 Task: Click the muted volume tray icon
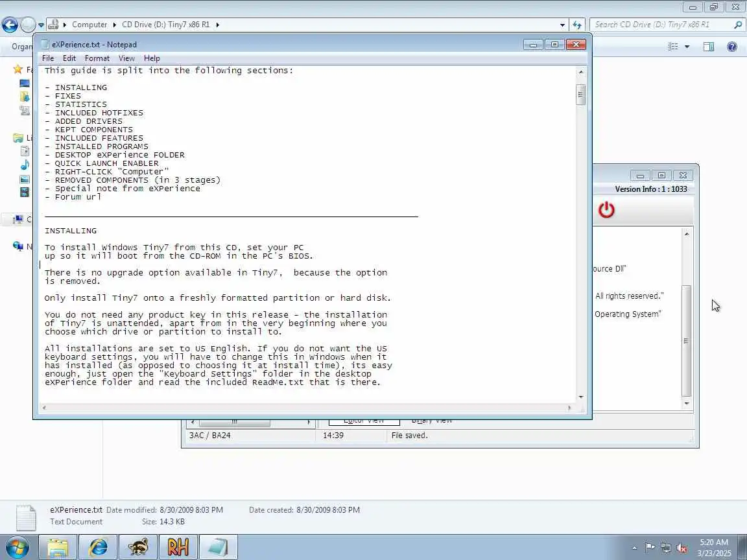[682, 548]
